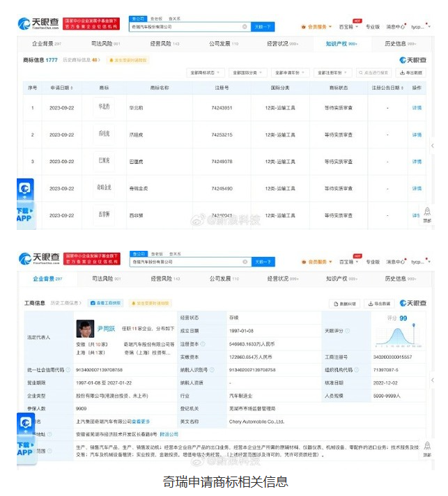Expand 会员服务 menu on the 工商信息 page

pos(316,262)
